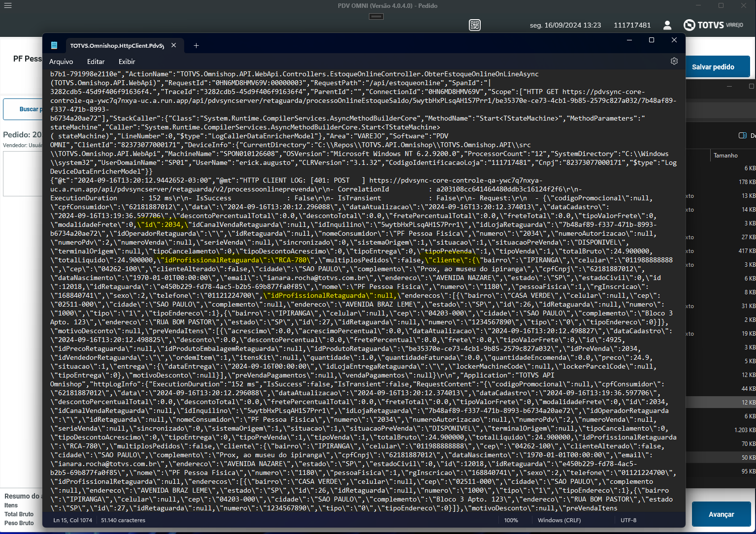Viewport: 756px width, 534px height.
Task: Click the TOTVS Varejo logo
Action: (713, 25)
